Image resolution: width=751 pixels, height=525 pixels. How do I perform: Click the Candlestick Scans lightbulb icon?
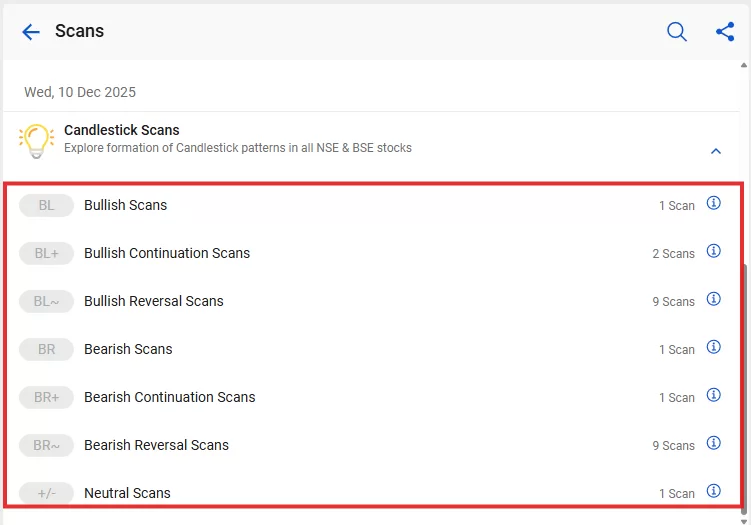tap(37, 140)
